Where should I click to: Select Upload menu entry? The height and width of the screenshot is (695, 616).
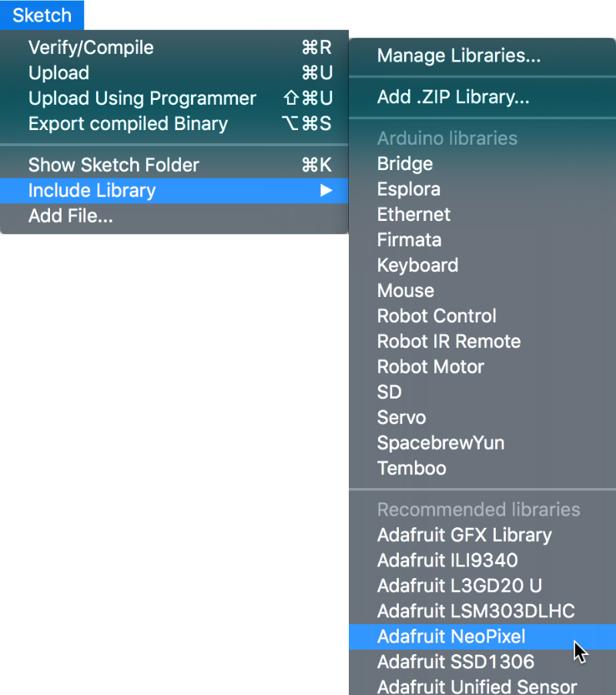pos(174,72)
